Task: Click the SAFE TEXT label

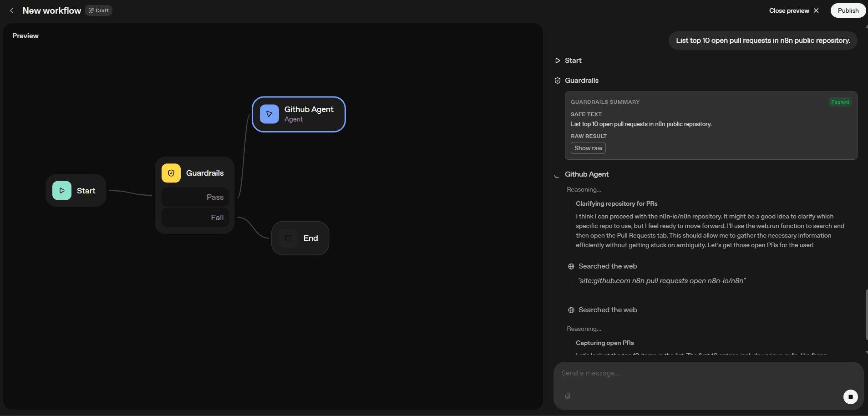Action: [586, 114]
